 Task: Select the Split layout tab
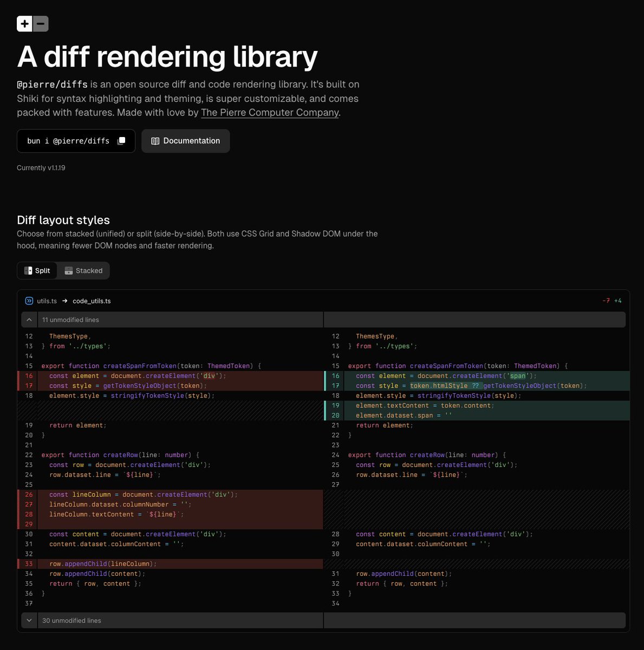(38, 270)
